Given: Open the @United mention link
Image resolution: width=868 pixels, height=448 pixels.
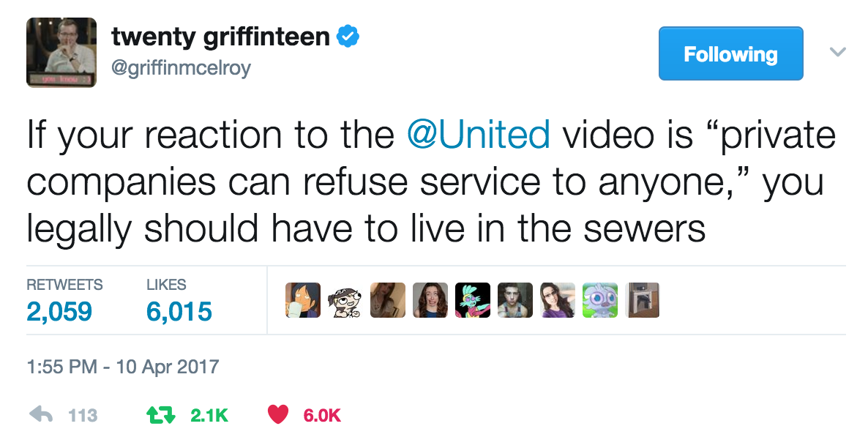Looking at the screenshot, I should [479, 135].
